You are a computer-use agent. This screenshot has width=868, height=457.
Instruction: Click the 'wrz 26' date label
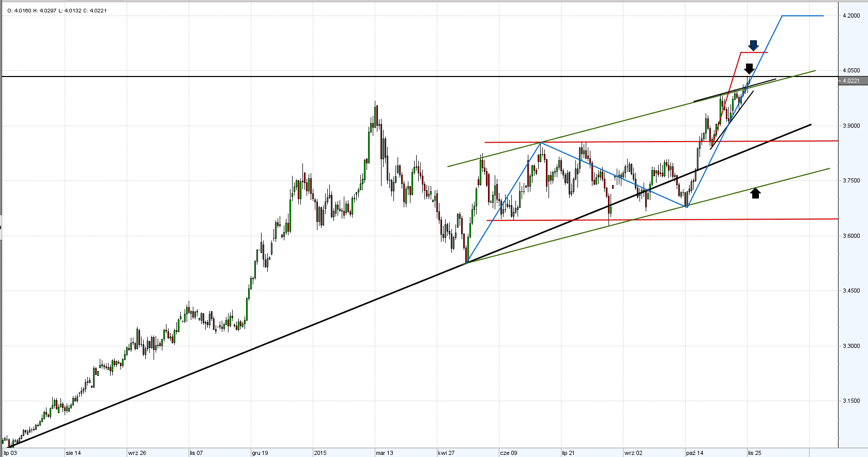tap(137, 453)
